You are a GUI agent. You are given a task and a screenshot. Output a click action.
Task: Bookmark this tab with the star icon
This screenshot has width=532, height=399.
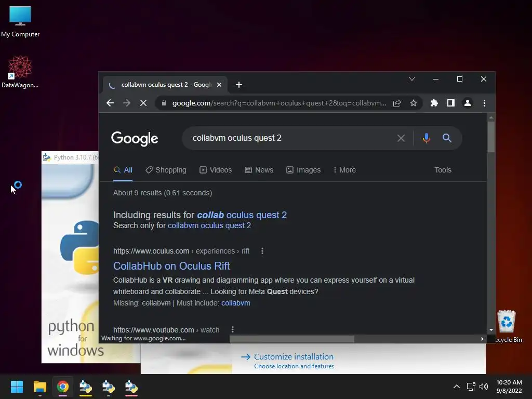click(413, 103)
